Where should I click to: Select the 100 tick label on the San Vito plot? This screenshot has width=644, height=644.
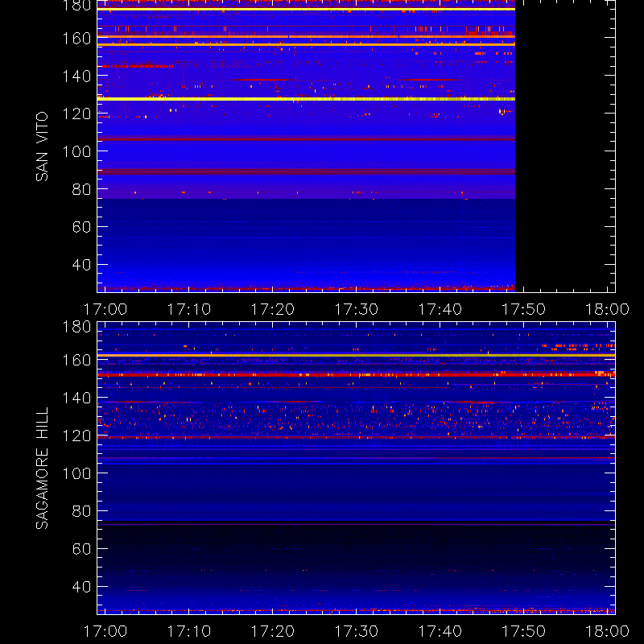pyautogui.click(x=76, y=152)
